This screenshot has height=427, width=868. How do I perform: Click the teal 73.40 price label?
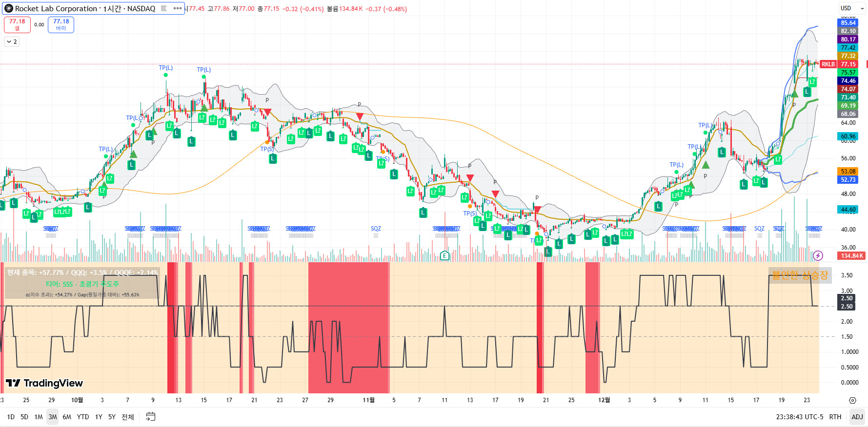point(848,97)
